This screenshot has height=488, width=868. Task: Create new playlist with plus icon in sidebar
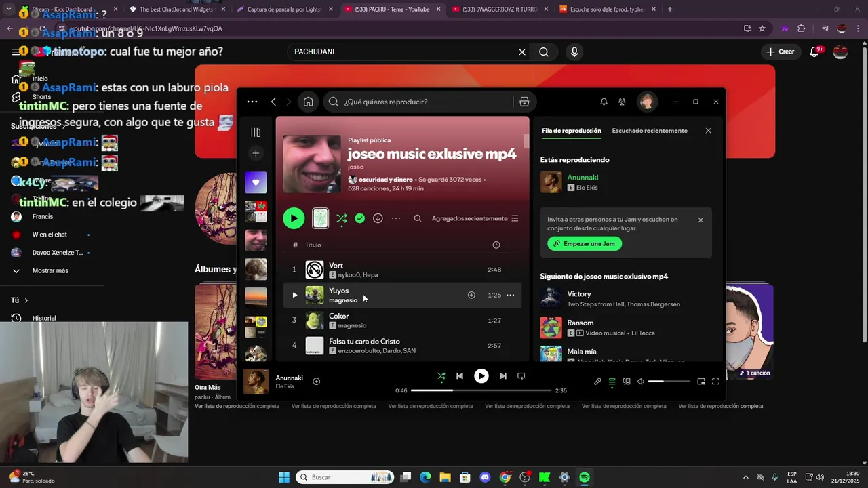point(256,153)
